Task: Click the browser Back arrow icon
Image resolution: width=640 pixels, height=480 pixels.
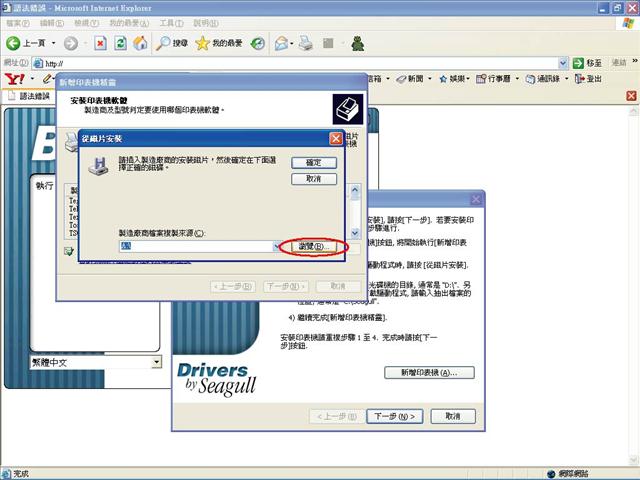Action: [13, 43]
